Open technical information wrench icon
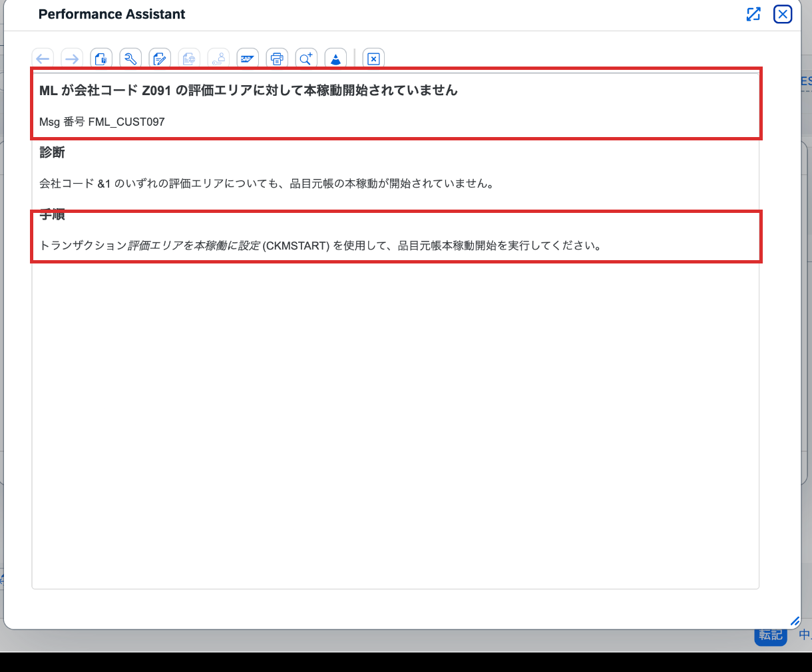 (x=130, y=59)
